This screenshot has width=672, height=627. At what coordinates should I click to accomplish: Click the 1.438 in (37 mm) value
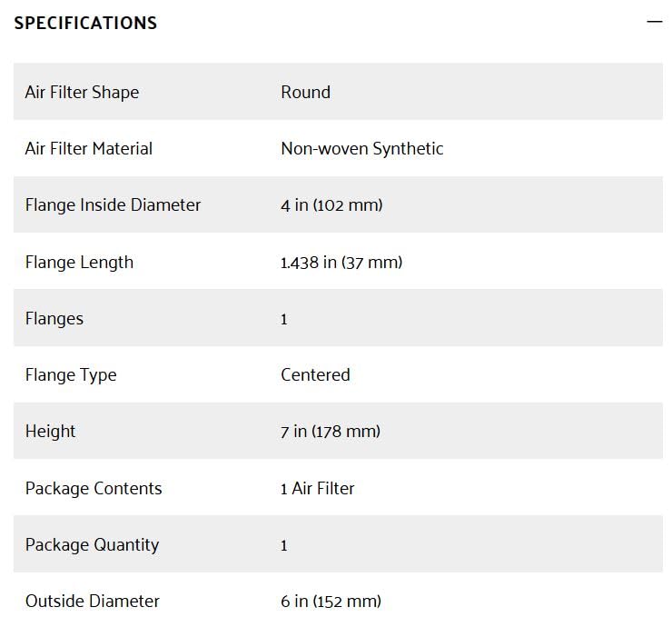[341, 262]
